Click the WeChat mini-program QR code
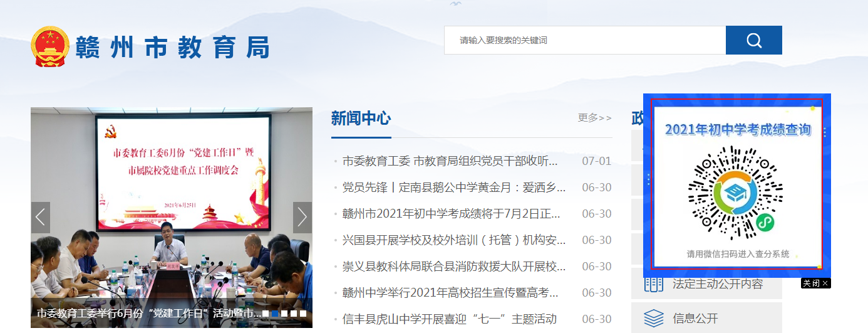 pyautogui.click(x=736, y=194)
